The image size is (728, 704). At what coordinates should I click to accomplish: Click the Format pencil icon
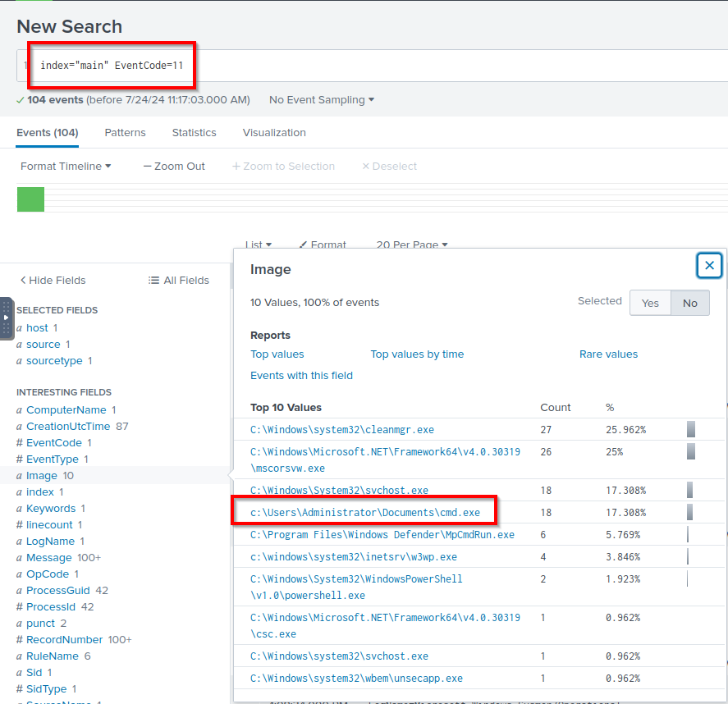[x=303, y=245]
